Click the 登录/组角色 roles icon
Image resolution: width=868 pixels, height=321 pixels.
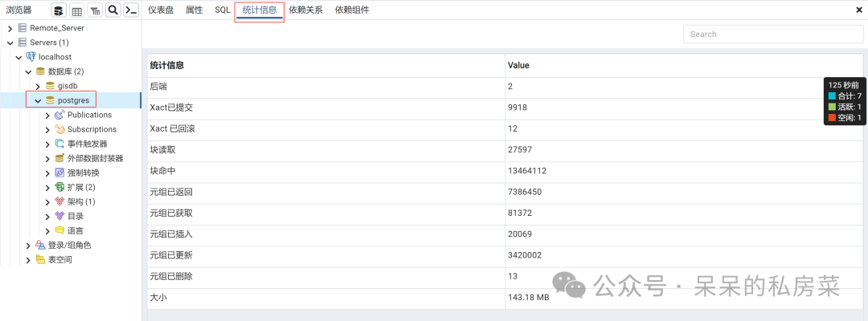[x=40, y=245]
